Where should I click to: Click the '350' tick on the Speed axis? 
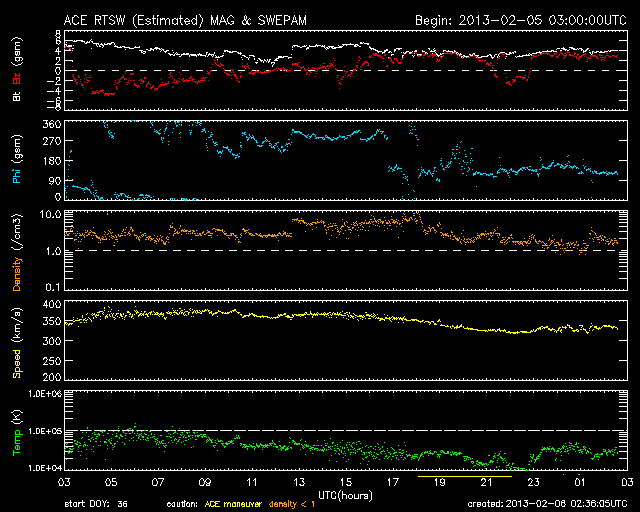coord(52,321)
